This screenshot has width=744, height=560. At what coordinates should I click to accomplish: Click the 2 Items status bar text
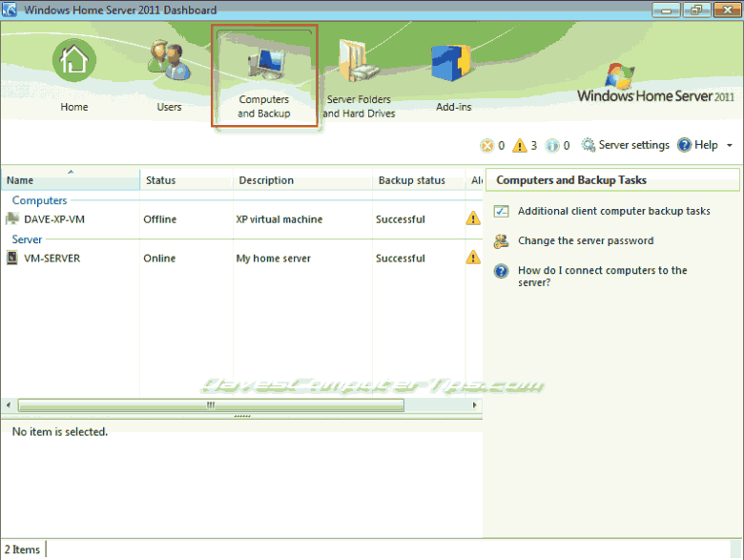point(22,550)
